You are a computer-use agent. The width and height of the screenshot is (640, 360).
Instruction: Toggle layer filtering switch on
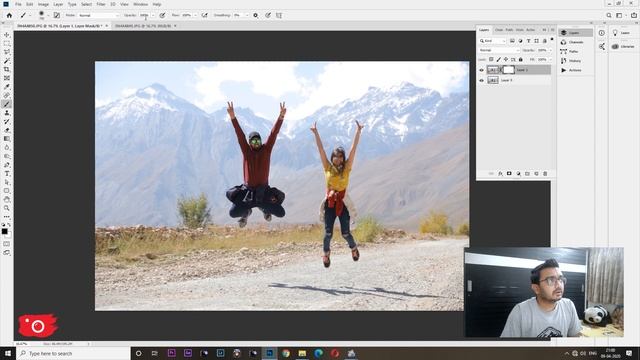[552, 40]
